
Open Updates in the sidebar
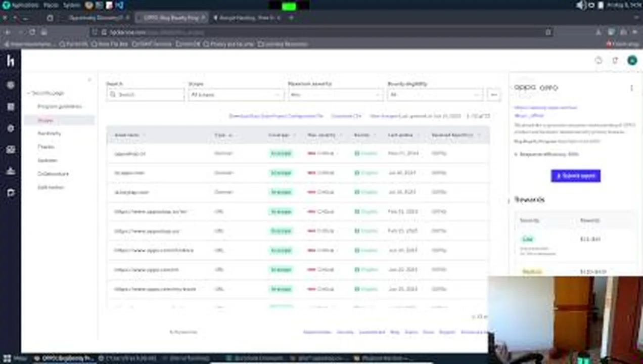[x=48, y=160]
